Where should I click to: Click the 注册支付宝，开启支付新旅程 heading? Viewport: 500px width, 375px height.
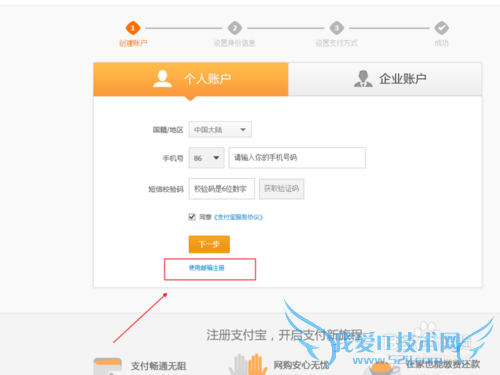click(x=284, y=335)
